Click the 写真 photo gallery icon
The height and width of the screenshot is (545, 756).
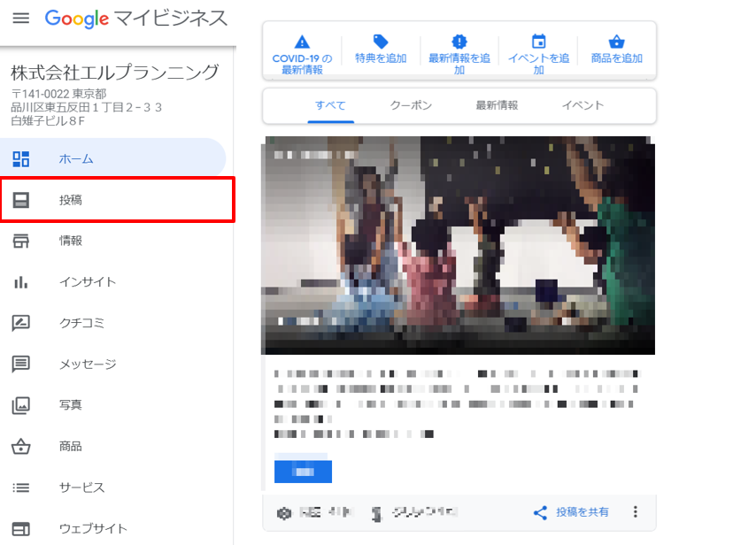coord(20,405)
